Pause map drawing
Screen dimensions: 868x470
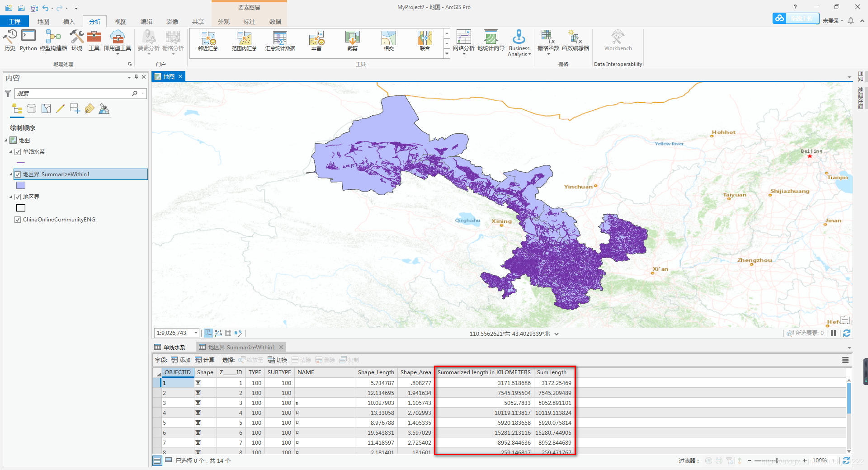(833, 333)
